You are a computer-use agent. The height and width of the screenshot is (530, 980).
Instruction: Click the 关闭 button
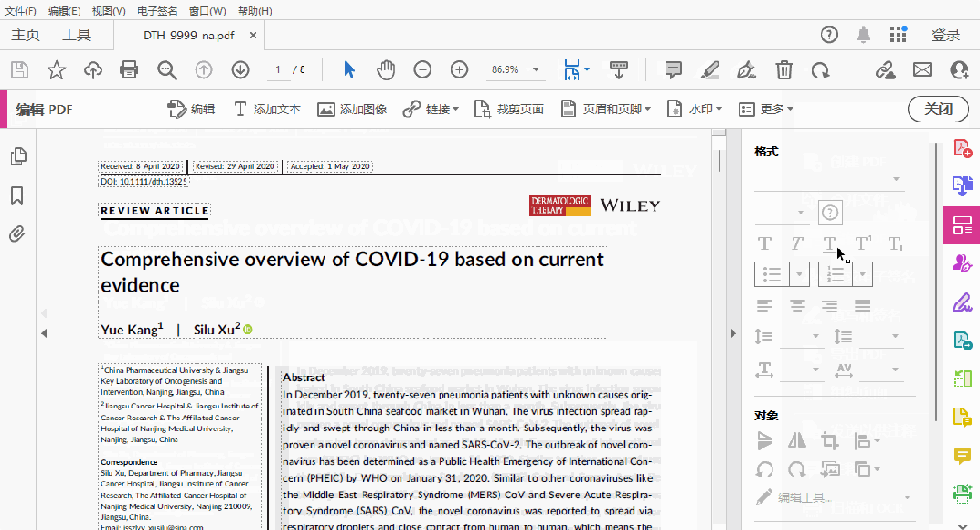[938, 110]
